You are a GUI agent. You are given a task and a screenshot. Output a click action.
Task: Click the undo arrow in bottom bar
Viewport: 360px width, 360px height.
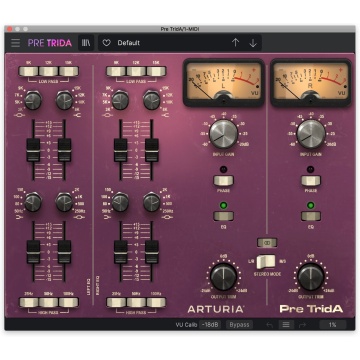click(270, 325)
